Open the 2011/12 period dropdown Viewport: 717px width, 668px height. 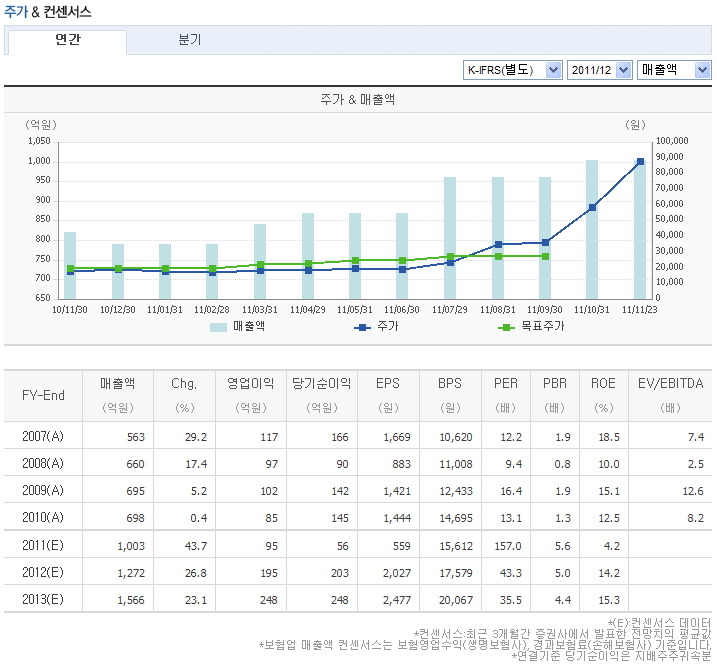(599, 70)
